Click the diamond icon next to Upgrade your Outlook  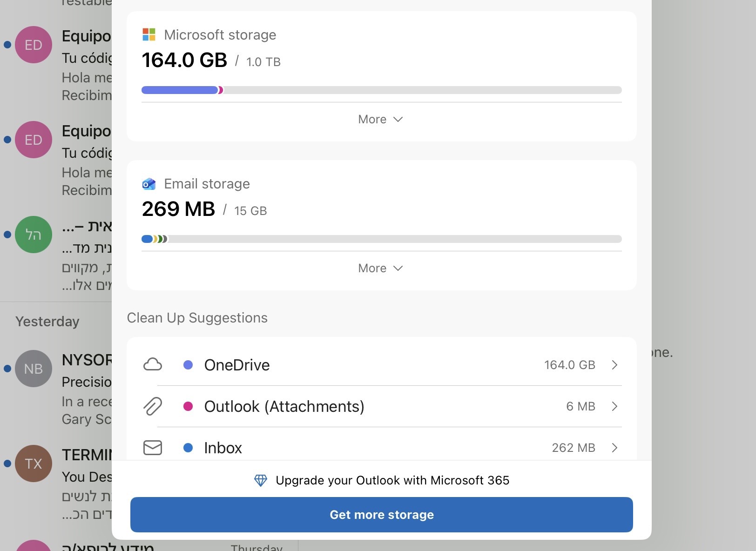click(x=261, y=480)
